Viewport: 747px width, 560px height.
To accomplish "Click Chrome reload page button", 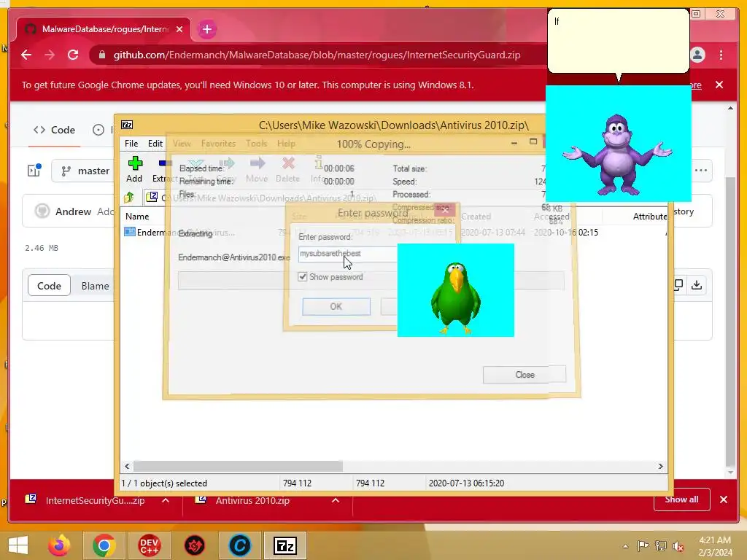I will tap(73, 55).
